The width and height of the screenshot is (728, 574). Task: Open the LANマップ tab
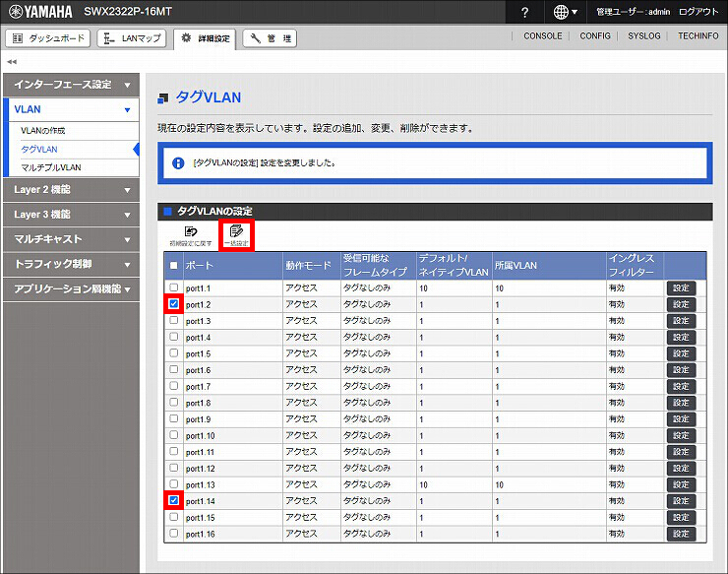click(133, 38)
